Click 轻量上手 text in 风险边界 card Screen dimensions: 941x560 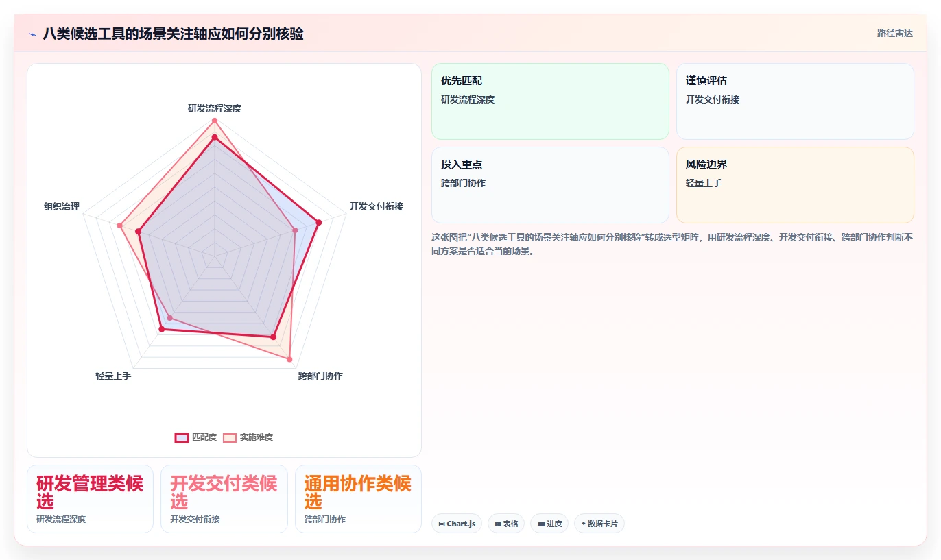[x=704, y=183]
